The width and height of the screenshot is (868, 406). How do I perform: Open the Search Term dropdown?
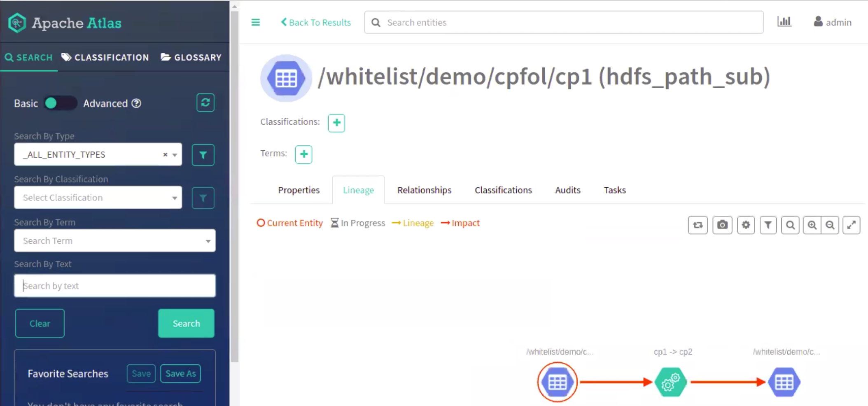114,241
